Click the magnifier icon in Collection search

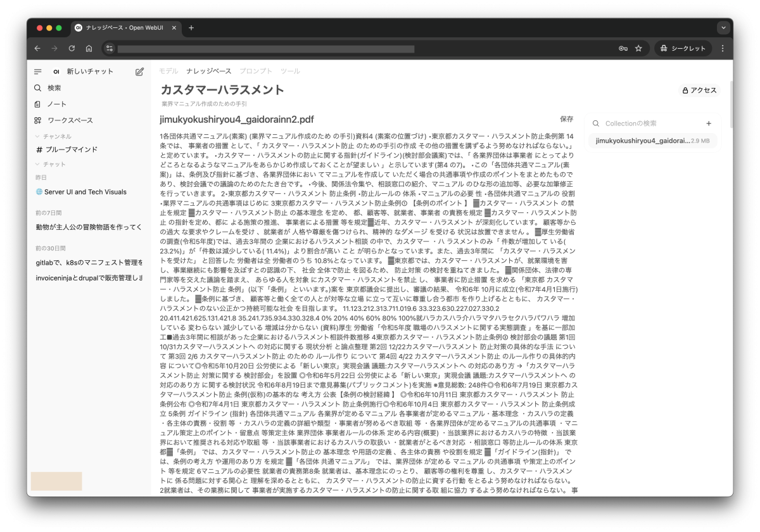pos(595,123)
